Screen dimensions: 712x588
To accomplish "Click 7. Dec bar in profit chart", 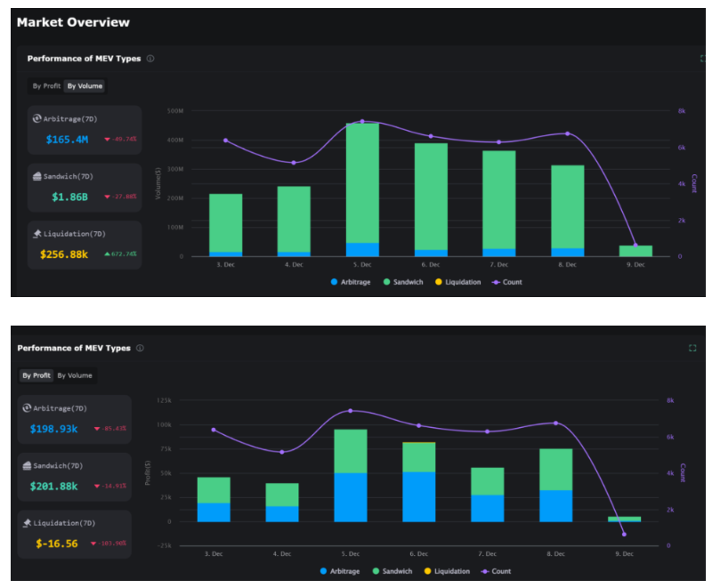I will point(487,495).
